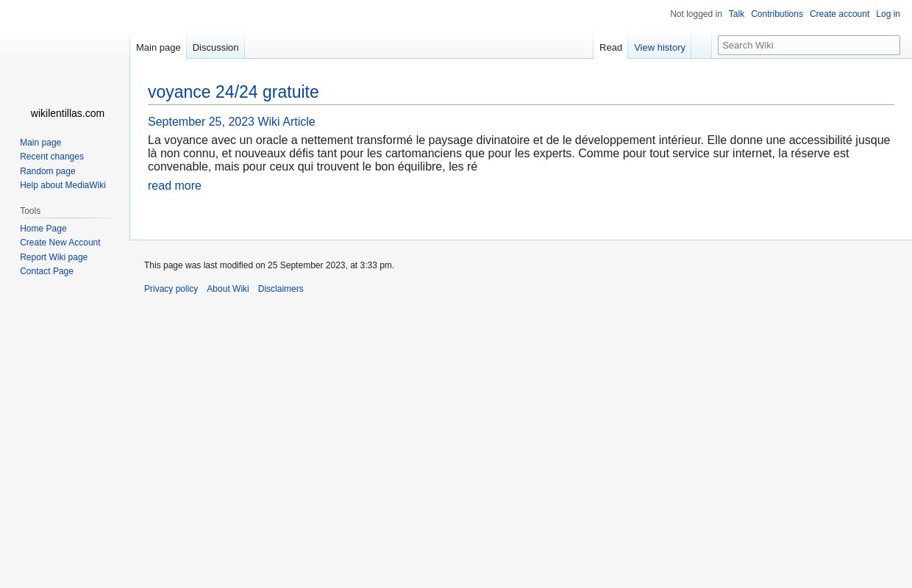View your Contributions
This screenshot has width=912, height=588.
pos(777,14)
